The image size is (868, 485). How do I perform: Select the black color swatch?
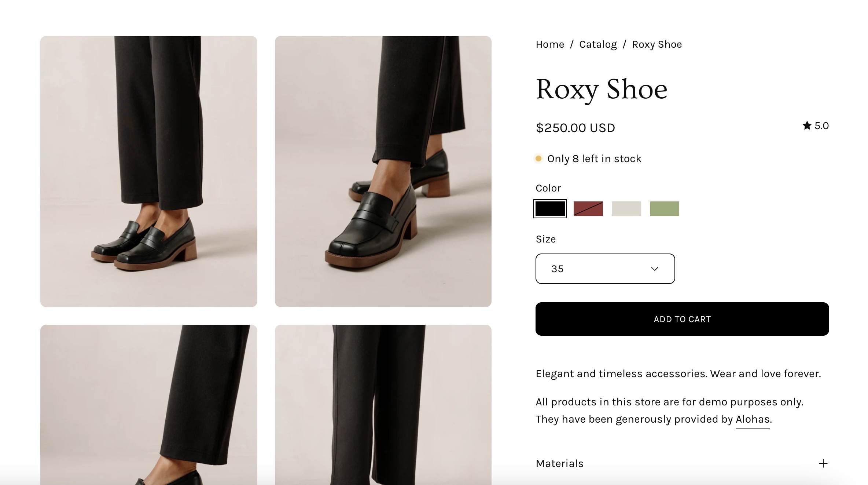tap(550, 209)
